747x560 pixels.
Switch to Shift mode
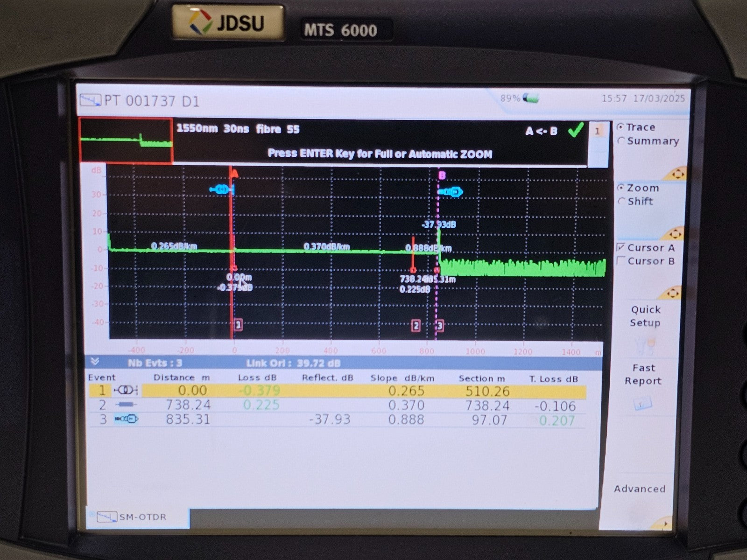coord(622,202)
